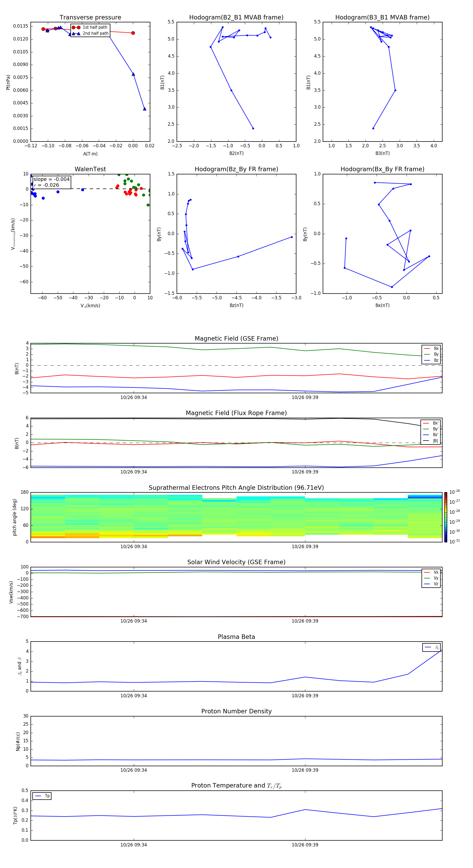Select Vy legend entry in solar wind plot
This screenshot has width=473, height=868.
pyautogui.click(x=431, y=578)
